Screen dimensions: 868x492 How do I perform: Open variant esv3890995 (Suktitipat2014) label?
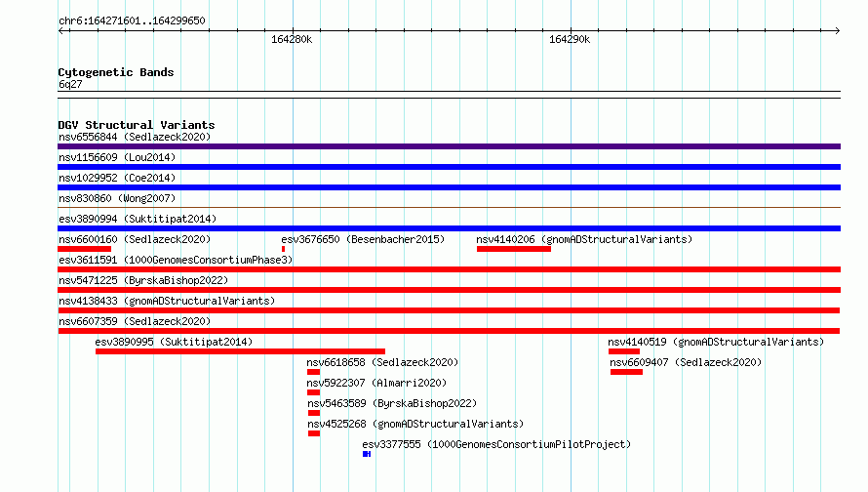click(x=174, y=342)
